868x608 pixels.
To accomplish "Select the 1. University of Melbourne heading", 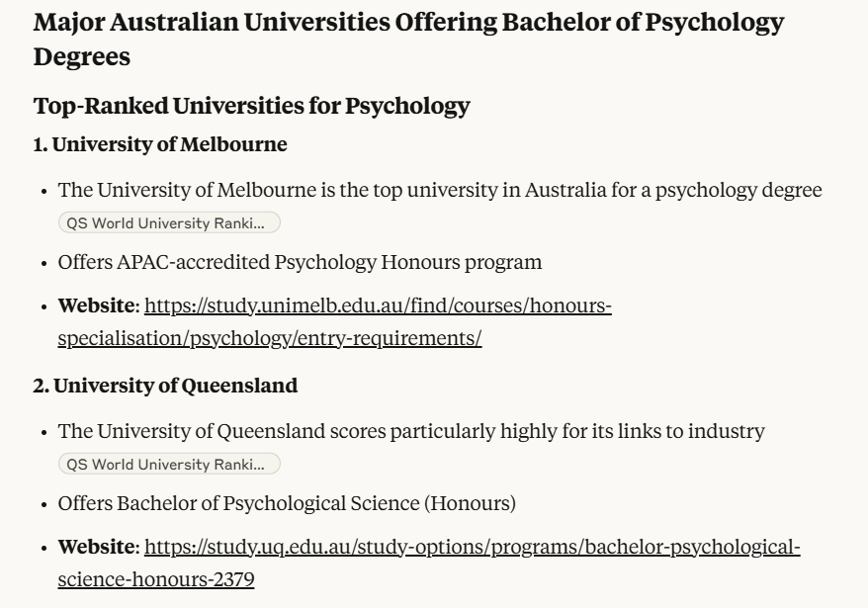I will click(160, 144).
